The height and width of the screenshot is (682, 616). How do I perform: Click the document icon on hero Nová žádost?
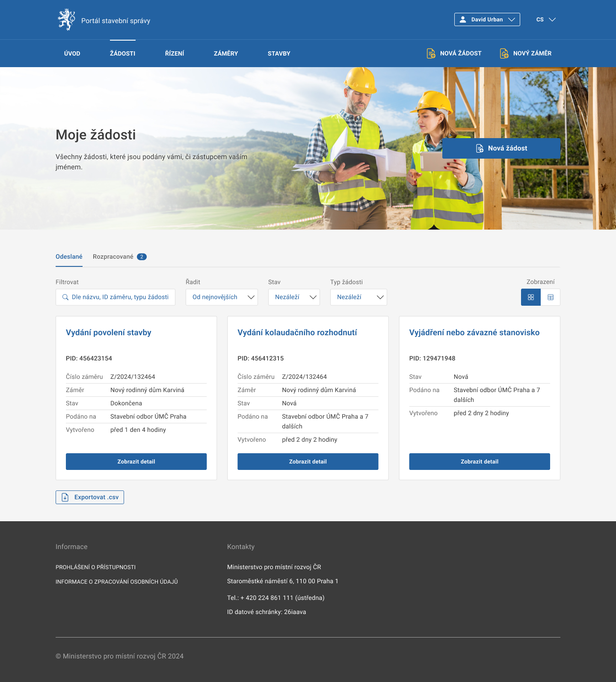(480, 148)
